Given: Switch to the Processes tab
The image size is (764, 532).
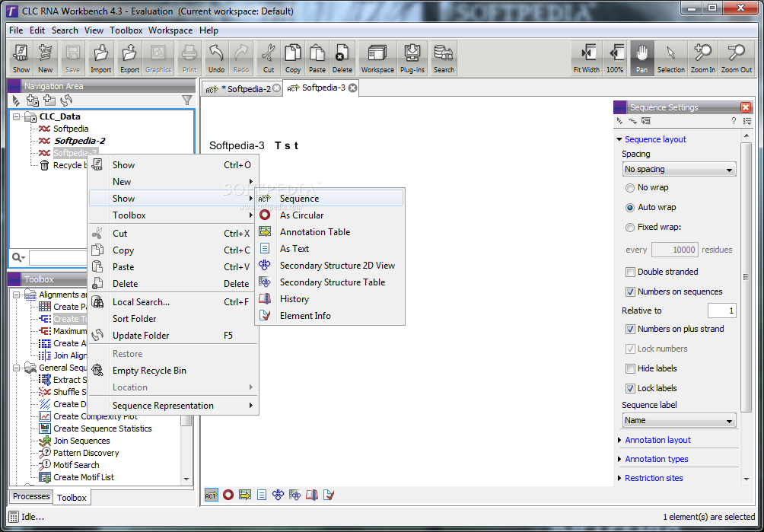Looking at the screenshot, I should point(31,496).
